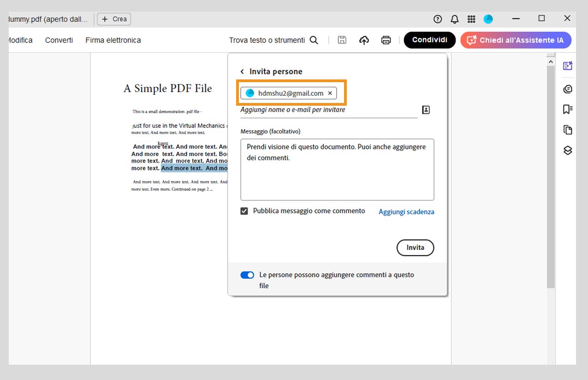Open the help menu question mark icon

point(437,19)
